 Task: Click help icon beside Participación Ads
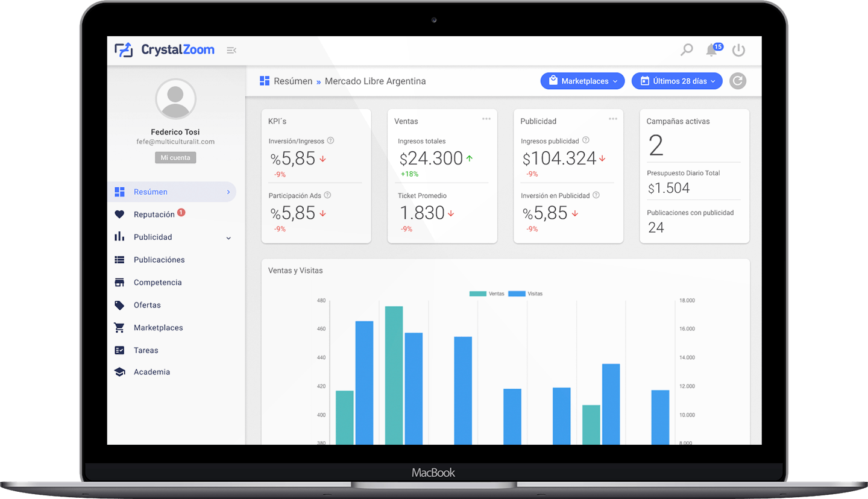[327, 195]
